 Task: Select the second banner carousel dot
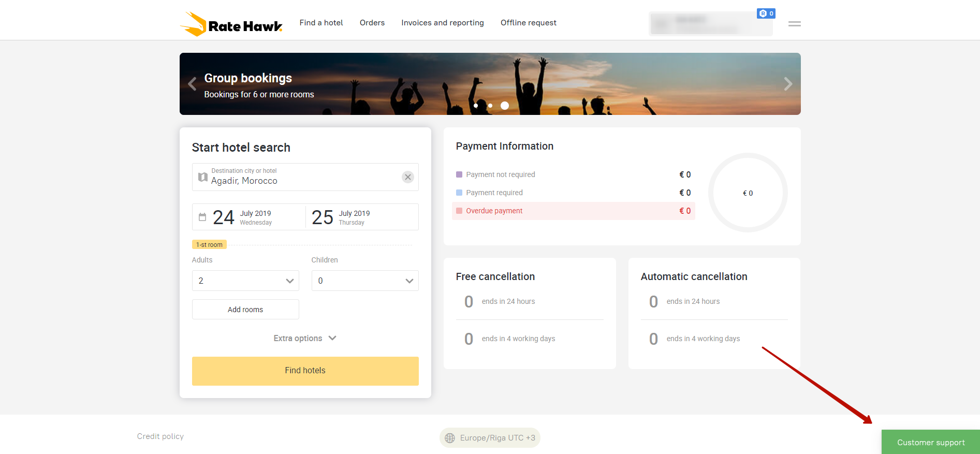click(490, 106)
